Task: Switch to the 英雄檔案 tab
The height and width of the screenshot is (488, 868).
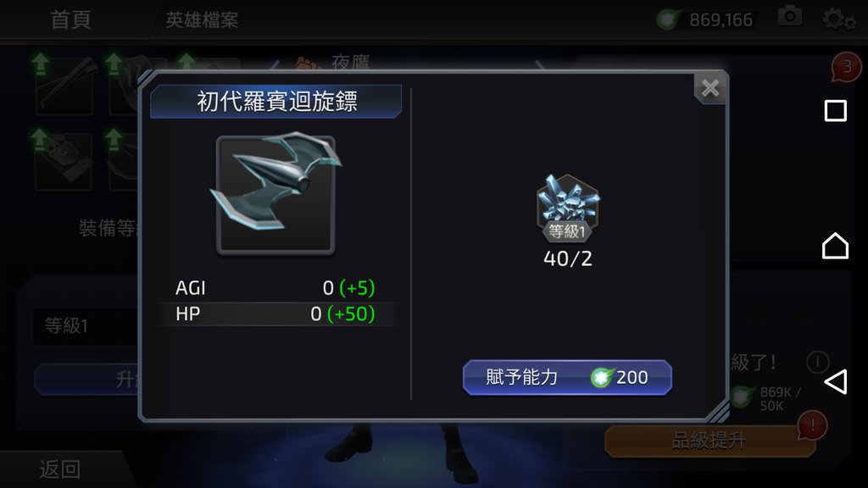Action: tap(202, 20)
